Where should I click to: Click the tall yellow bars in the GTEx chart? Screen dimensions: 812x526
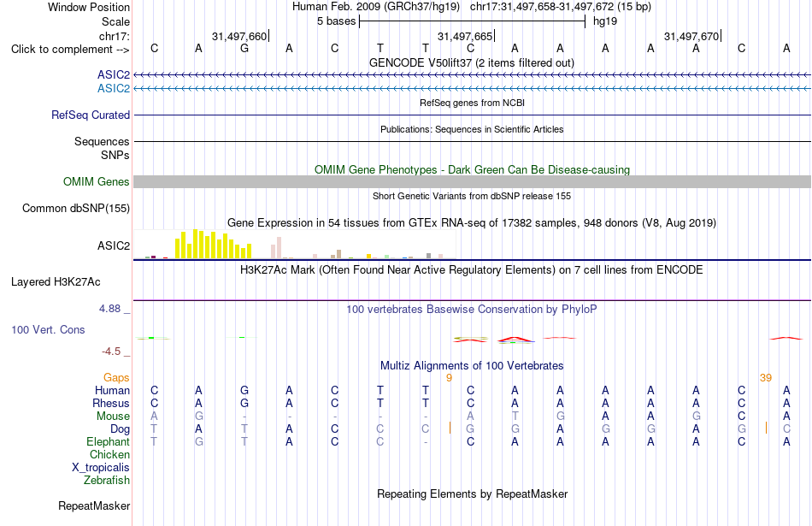click(x=214, y=244)
